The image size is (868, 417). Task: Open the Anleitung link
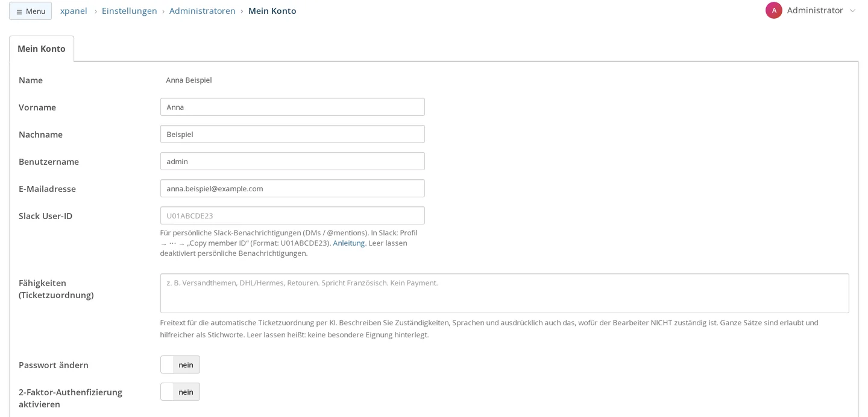[349, 243]
